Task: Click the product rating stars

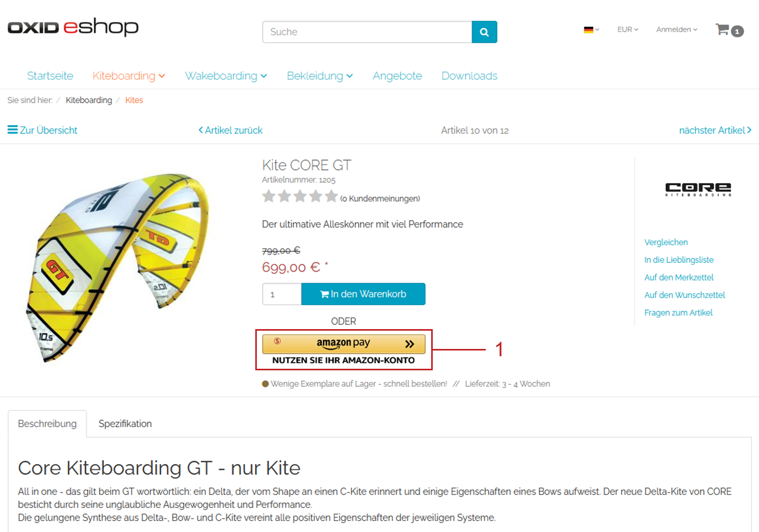Action: (x=300, y=197)
